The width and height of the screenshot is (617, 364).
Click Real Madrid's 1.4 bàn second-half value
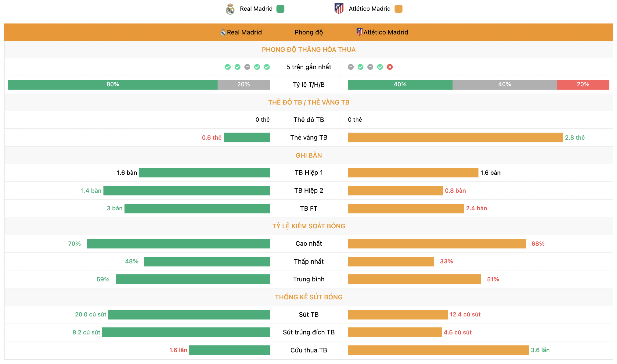(91, 191)
